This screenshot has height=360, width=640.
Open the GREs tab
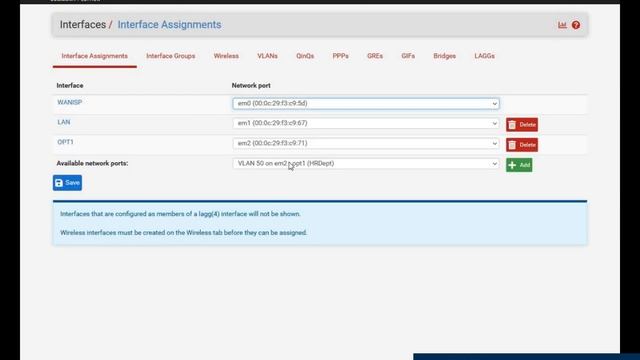point(375,56)
